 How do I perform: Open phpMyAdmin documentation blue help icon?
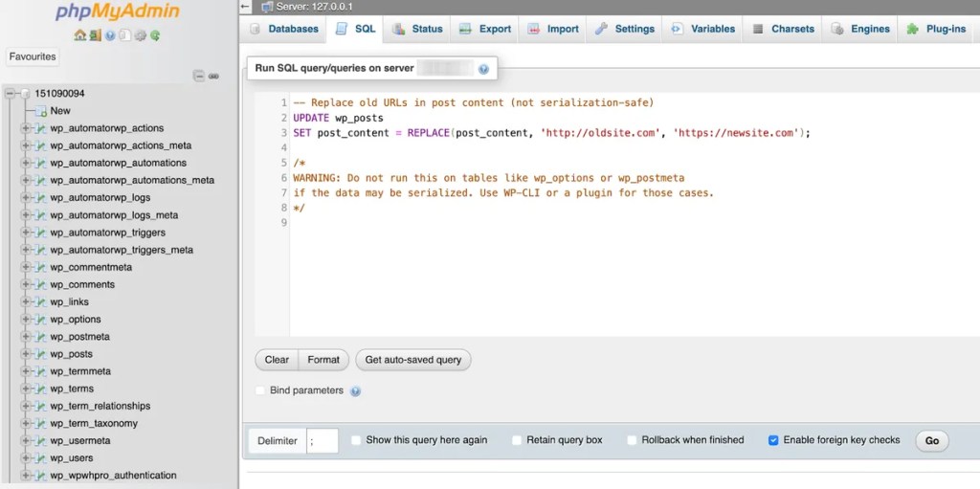pos(110,35)
